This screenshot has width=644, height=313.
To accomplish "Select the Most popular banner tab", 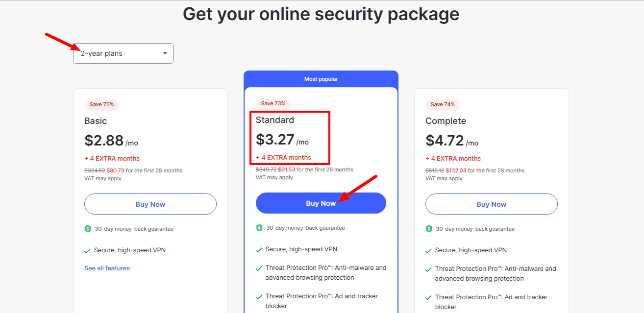I will (321, 79).
